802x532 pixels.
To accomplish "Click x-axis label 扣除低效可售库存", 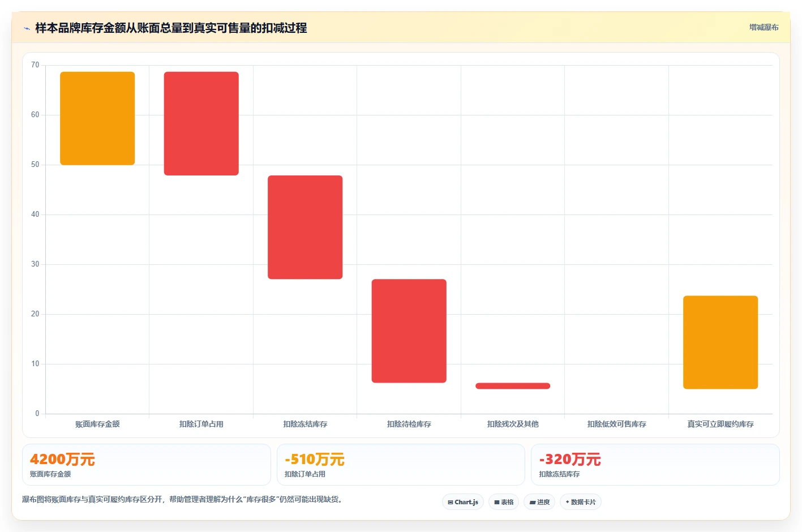I will pos(617,424).
